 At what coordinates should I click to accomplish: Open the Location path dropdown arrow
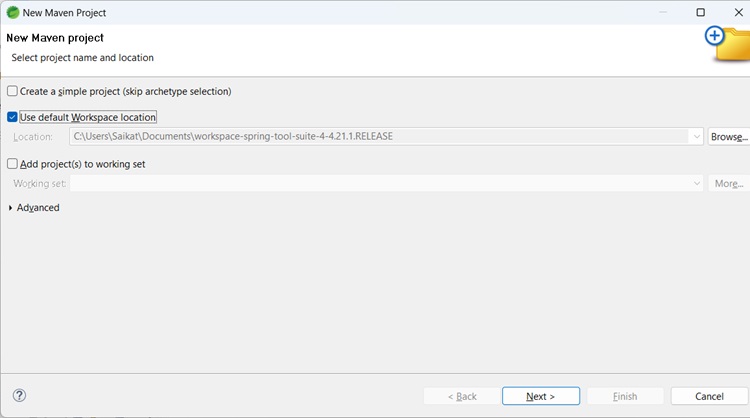(695, 136)
